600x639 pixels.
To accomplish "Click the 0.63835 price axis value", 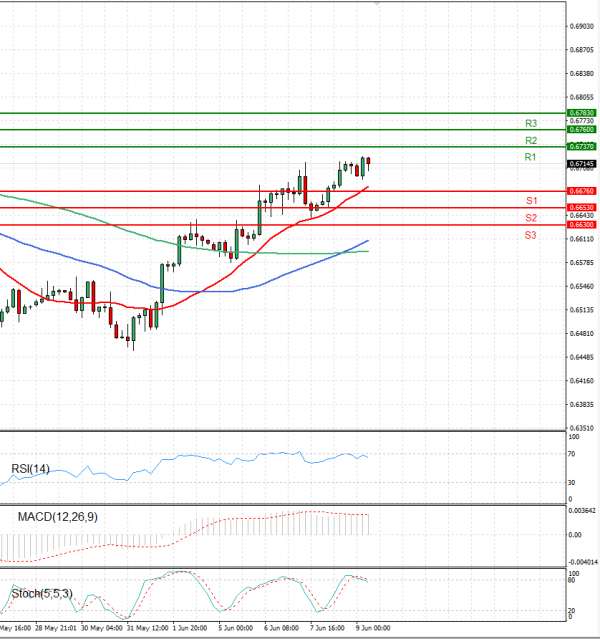I will (x=582, y=404).
